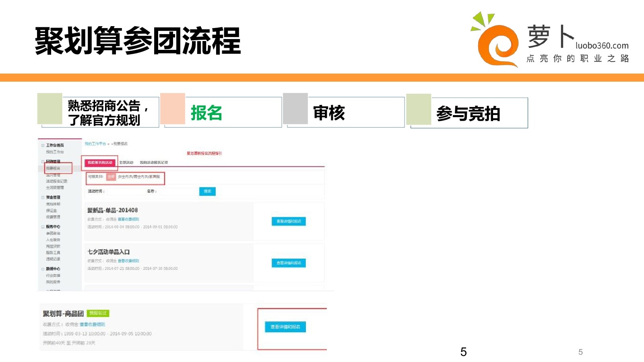Open 生活团管理 in the sidebar
This screenshot has height=362, width=644.
[x=55, y=188]
